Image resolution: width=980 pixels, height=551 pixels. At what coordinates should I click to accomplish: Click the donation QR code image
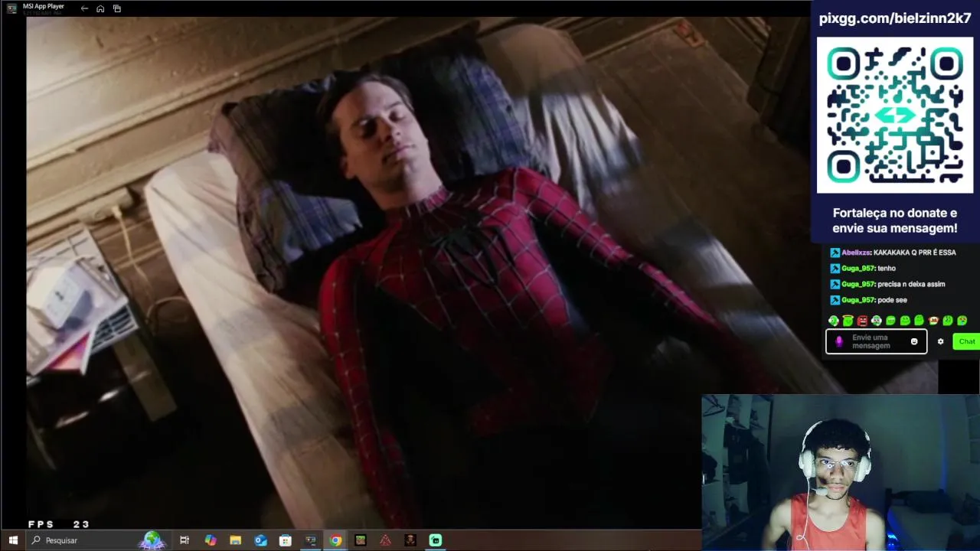pyautogui.click(x=895, y=115)
